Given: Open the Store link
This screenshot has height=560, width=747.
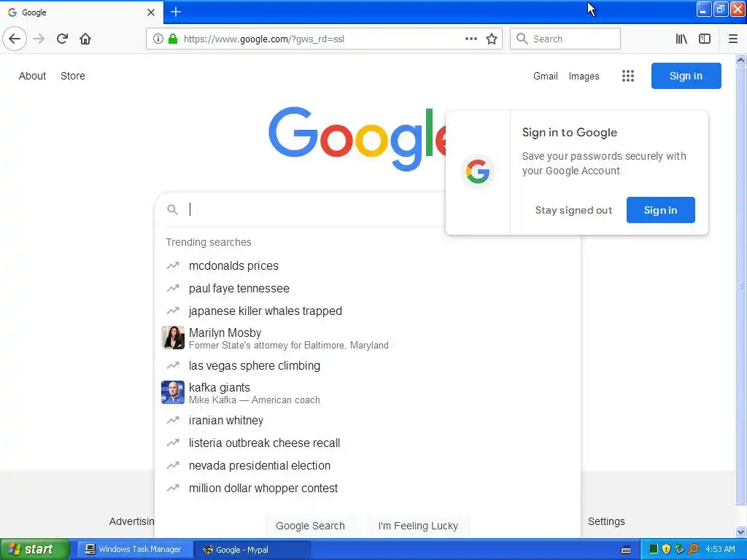Looking at the screenshot, I should pyautogui.click(x=73, y=76).
